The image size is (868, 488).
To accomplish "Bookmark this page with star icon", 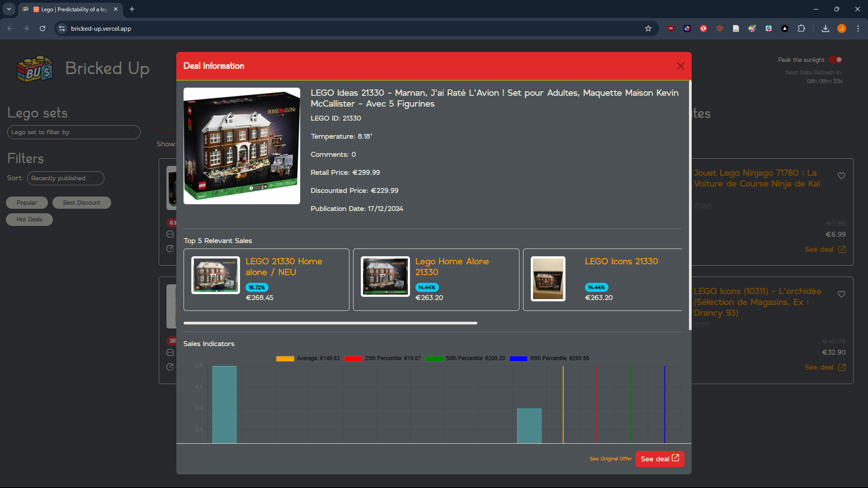I will click(x=648, y=28).
